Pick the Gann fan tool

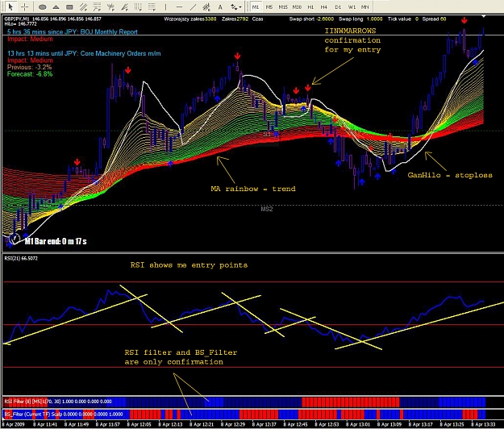tap(110, 6)
